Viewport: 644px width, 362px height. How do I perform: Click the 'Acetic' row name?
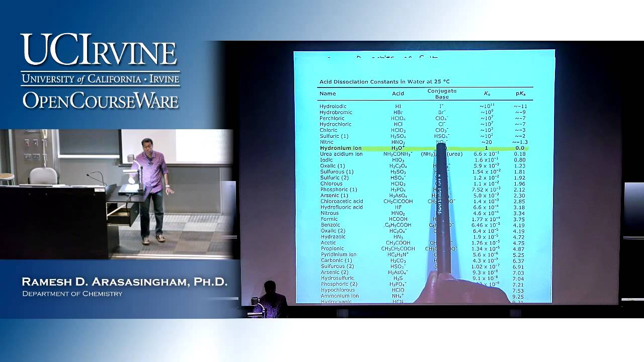(329, 243)
